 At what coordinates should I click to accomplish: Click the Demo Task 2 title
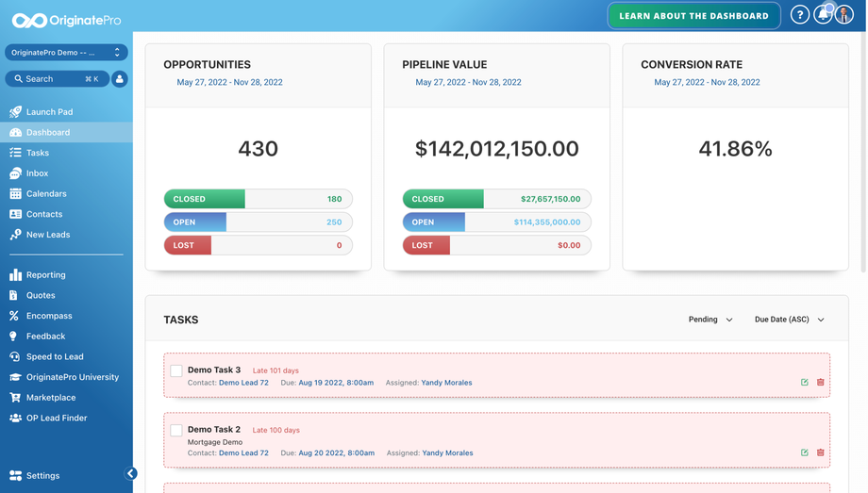pos(214,429)
